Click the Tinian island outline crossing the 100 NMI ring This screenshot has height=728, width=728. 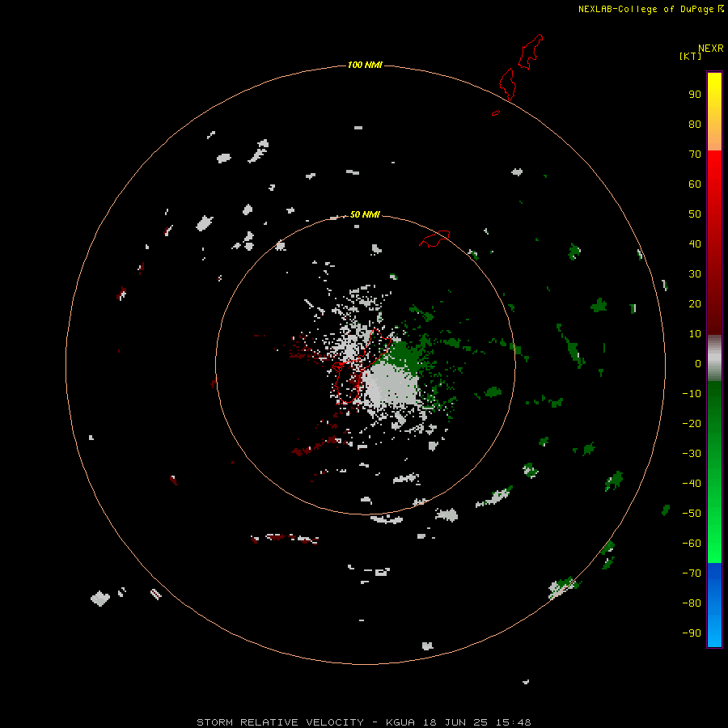click(x=507, y=84)
